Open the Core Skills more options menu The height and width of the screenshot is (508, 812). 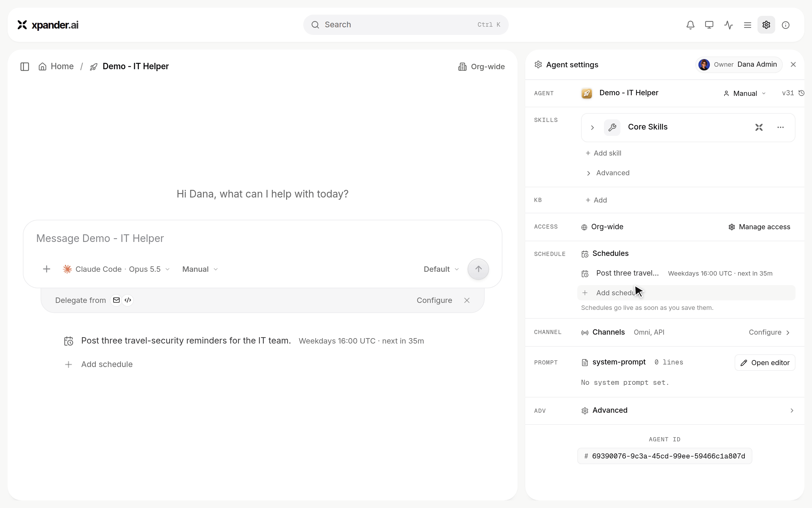coord(781,127)
